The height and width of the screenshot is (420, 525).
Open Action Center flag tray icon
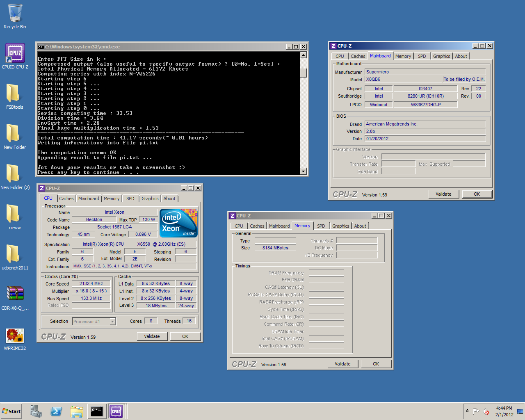point(476,411)
